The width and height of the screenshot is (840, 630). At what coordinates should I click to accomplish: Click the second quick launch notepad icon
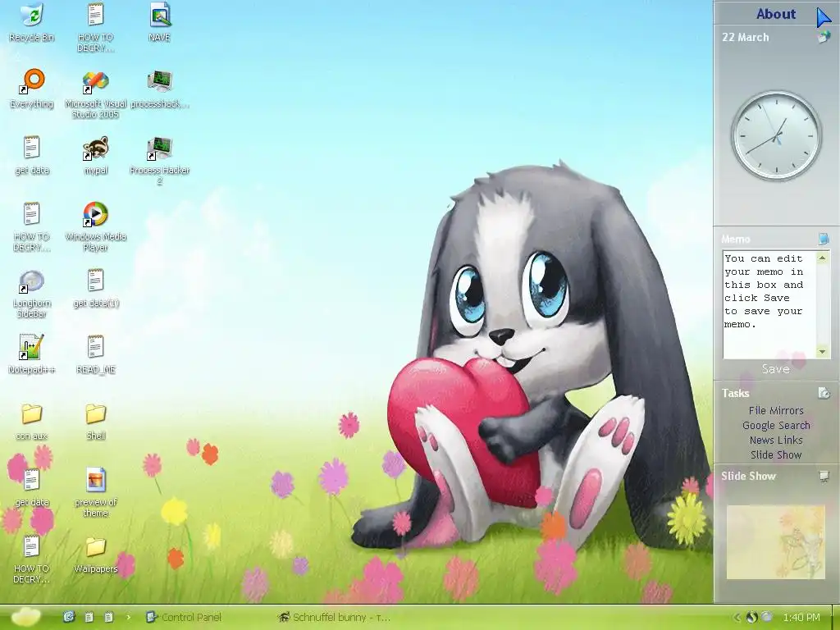coord(89,617)
